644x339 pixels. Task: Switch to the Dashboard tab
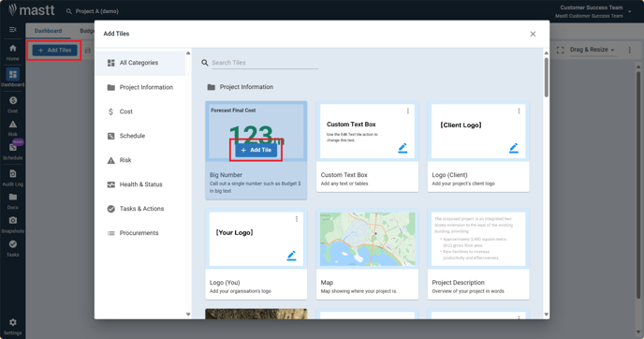[x=48, y=31]
